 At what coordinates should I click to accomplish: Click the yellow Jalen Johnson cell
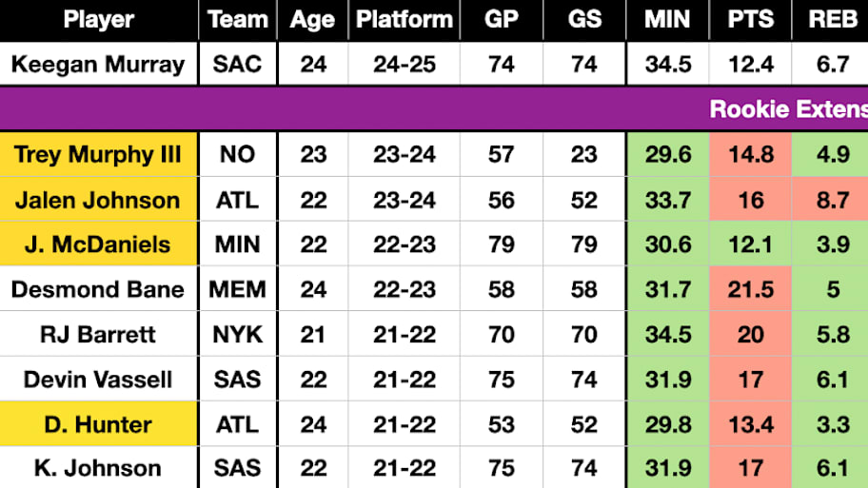click(99, 200)
